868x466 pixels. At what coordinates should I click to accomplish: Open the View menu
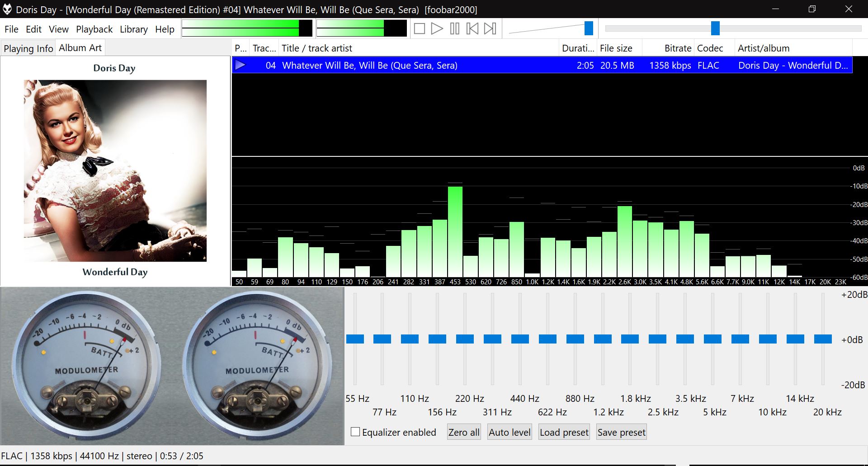[59, 29]
